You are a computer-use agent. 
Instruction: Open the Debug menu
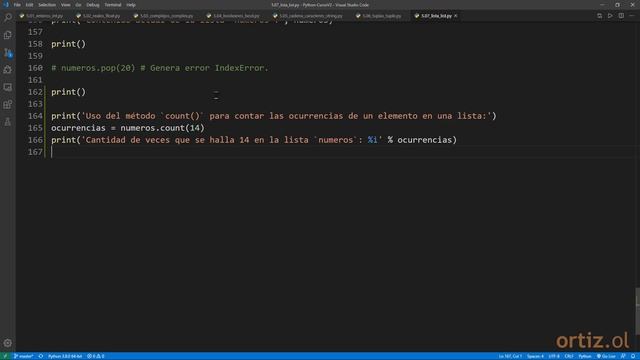pyautogui.click(x=93, y=5)
